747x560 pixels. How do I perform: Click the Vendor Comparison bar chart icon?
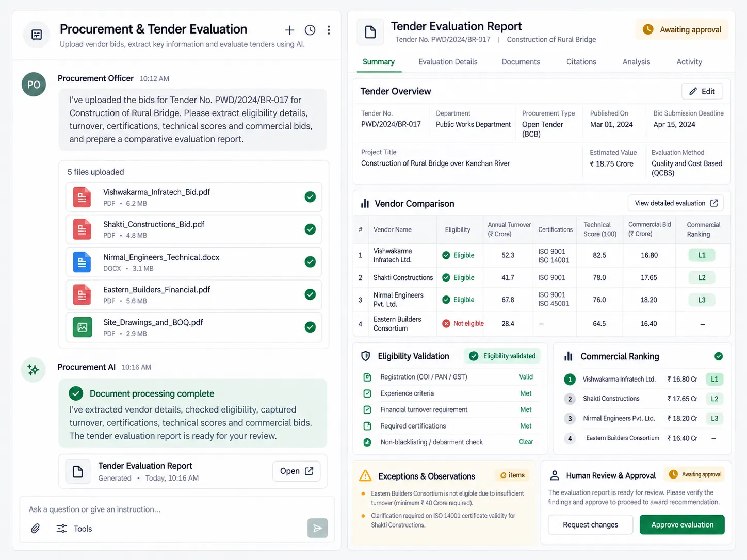pos(365,204)
